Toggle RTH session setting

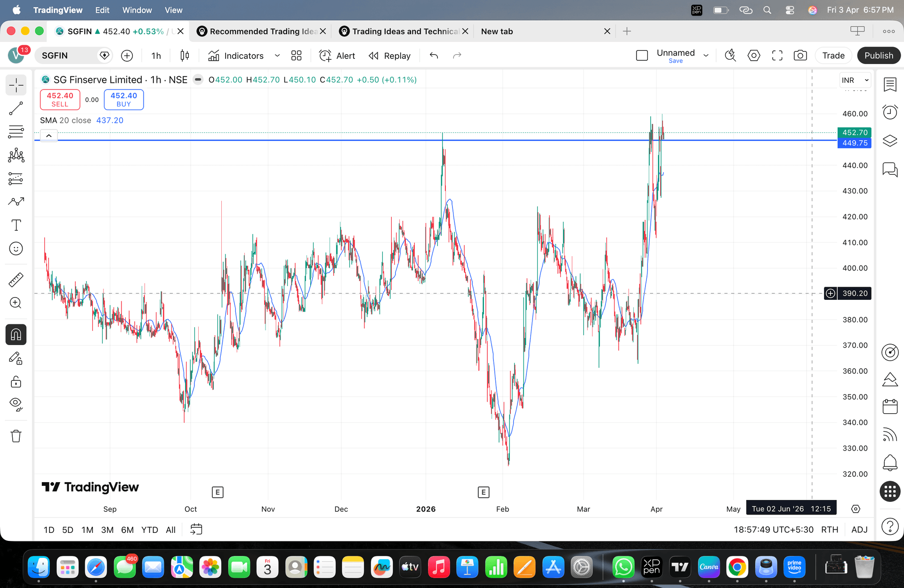(830, 530)
